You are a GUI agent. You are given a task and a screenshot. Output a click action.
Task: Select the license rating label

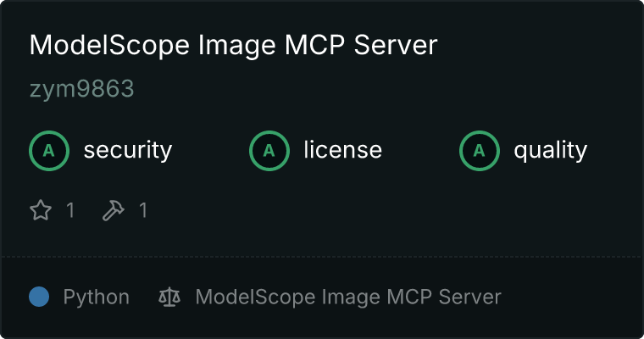(343, 150)
